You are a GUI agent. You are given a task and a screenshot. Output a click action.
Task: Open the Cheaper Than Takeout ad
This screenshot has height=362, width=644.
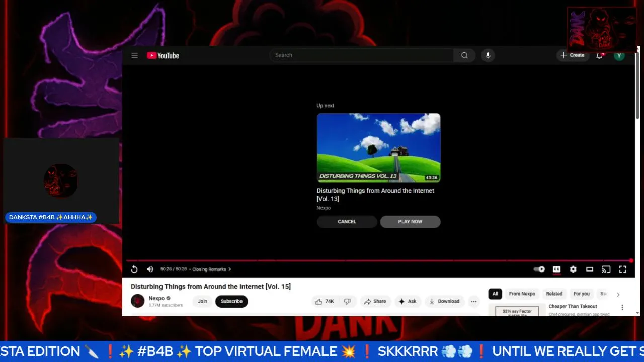point(573,306)
